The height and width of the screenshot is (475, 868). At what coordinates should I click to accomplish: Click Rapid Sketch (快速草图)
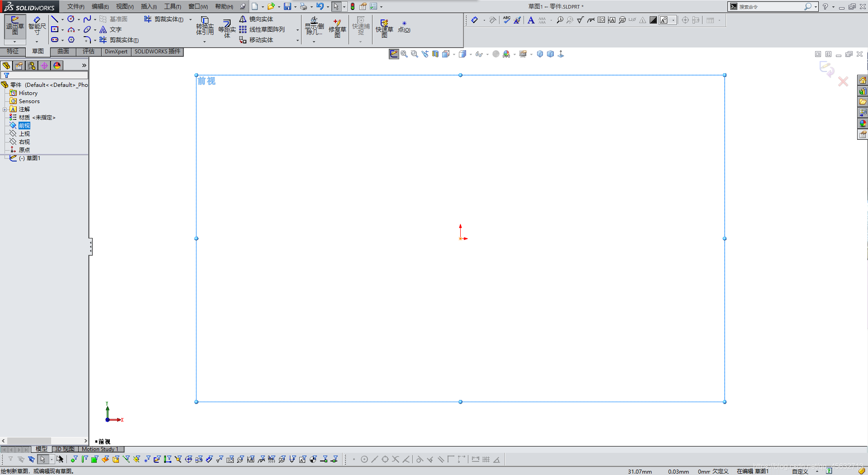(x=384, y=28)
